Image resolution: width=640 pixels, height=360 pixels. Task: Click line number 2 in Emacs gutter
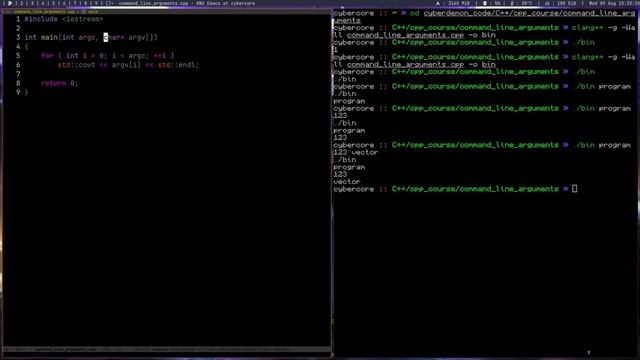coord(18,28)
